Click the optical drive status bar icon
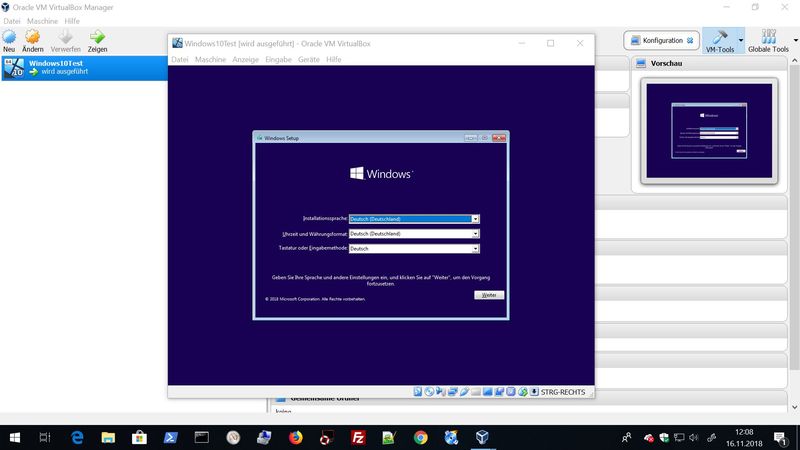The width and height of the screenshot is (800, 450). pos(430,392)
